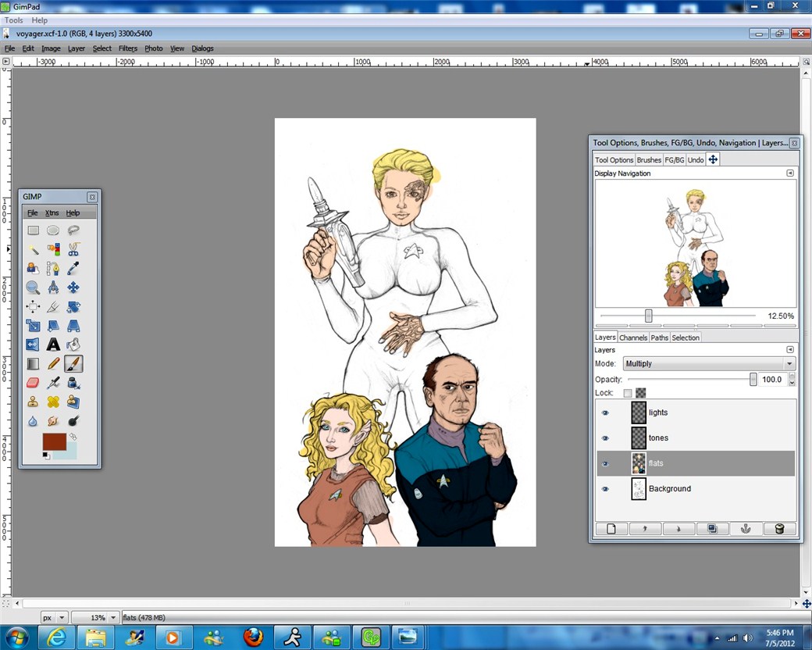The width and height of the screenshot is (812, 650).
Task: Select the Ellipse Select tool
Action: click(53, 230)
